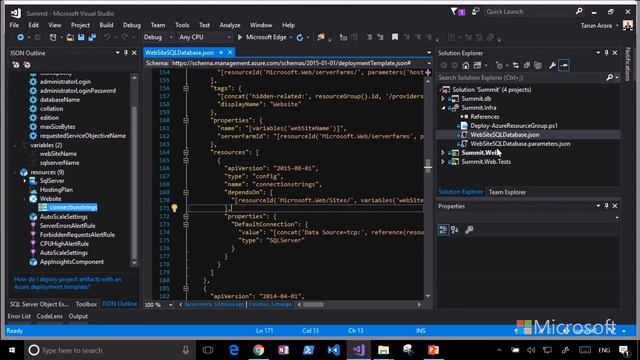Click the Property Pages wrench in Properties panel
This screenshot has height=360, width=640.
[469, 230]
